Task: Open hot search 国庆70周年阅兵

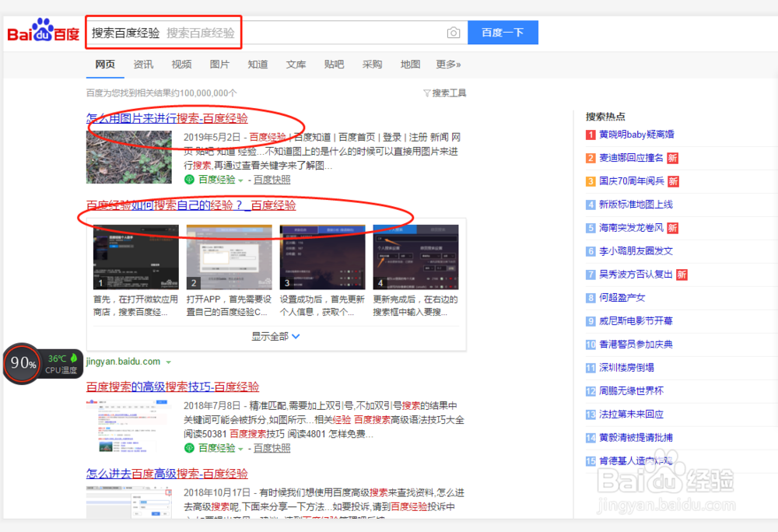Action: tap(632, 181)
